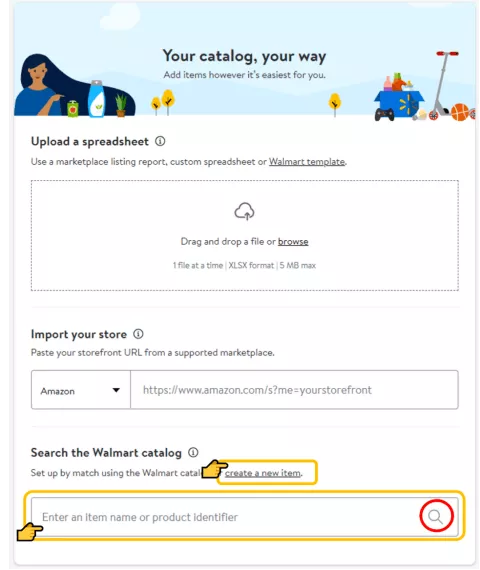Open info icon next to Search the Walmart catalog
The width and height of the screenshot is (480, 570).
click(x=193, y=452)
